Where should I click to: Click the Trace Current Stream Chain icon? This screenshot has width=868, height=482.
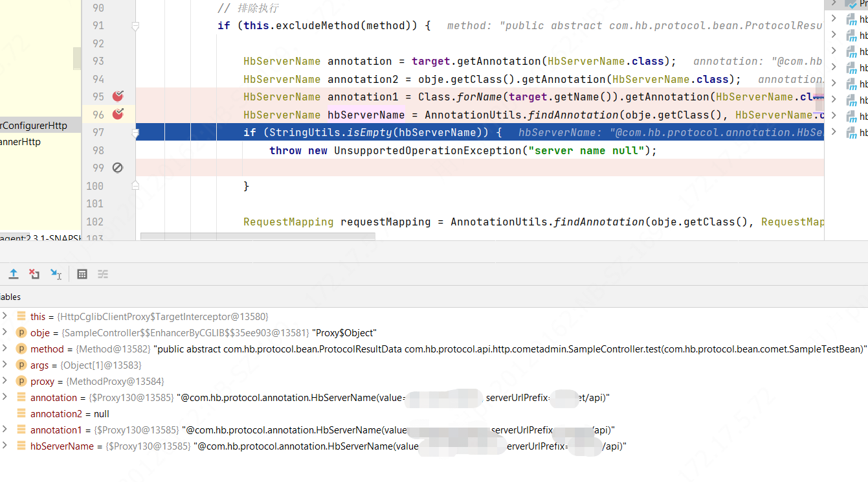103,274
